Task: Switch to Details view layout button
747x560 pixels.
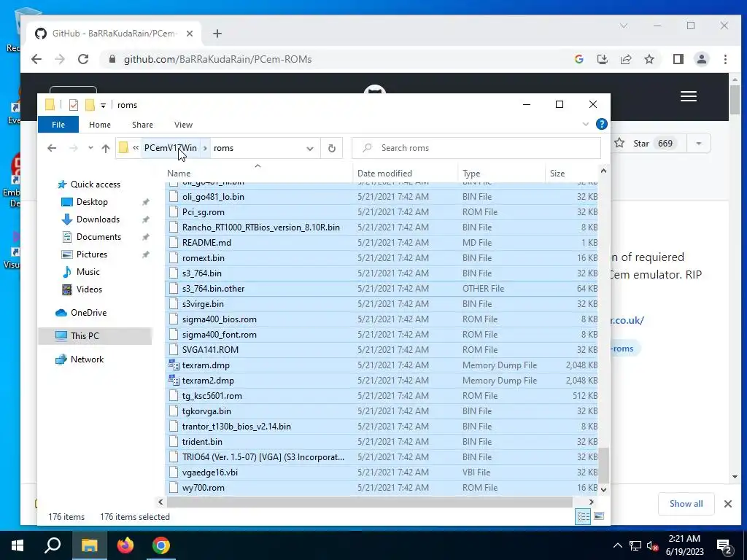Action: point(583,517)
